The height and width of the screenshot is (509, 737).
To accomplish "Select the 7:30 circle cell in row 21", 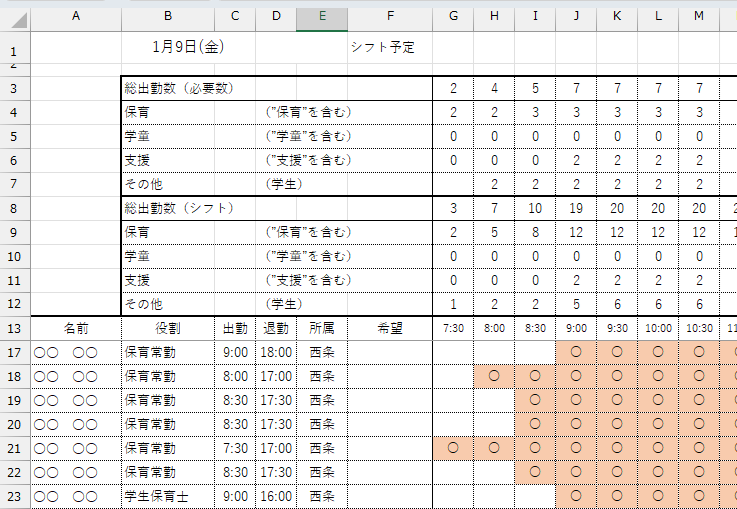I will point(453,448).
